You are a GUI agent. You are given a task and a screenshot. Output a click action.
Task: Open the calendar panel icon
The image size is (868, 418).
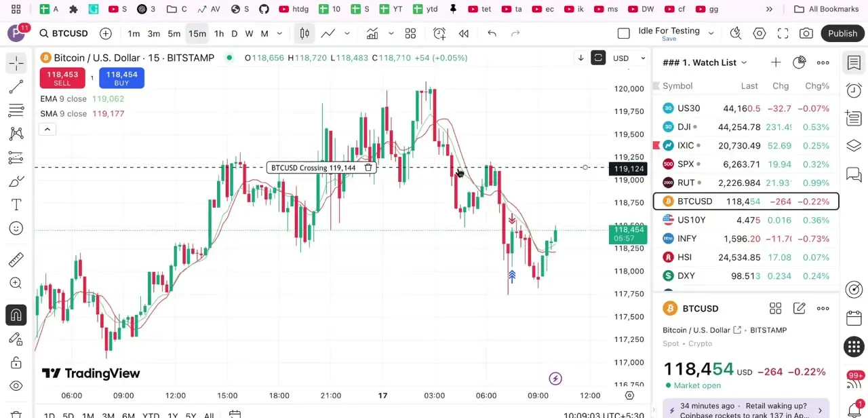[854, 318]
